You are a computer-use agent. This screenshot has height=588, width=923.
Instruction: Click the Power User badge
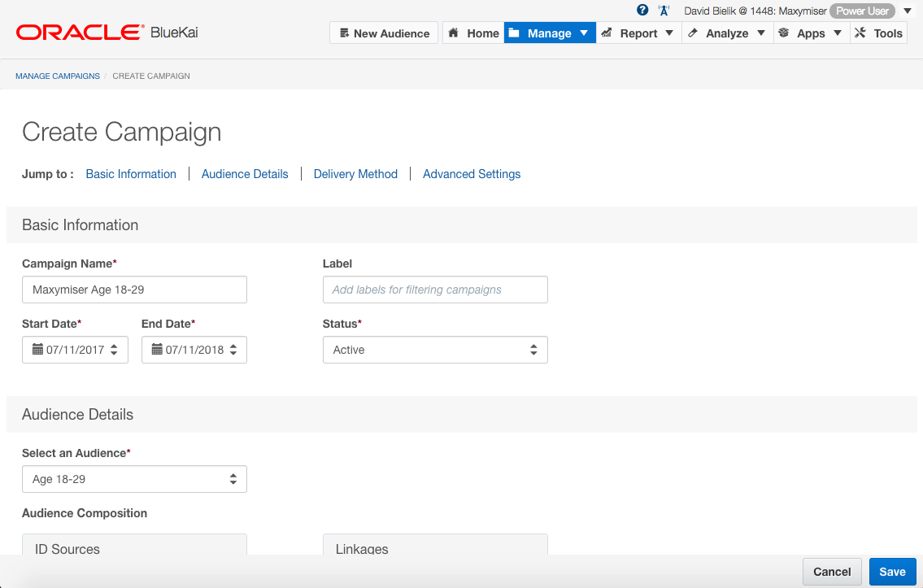click(x=862, y=11)
